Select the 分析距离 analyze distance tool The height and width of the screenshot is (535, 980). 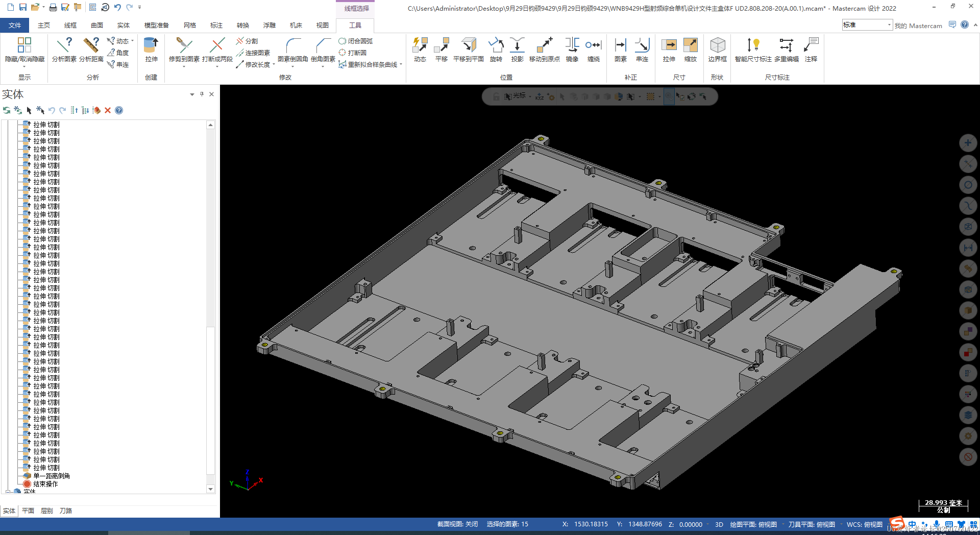91,50
